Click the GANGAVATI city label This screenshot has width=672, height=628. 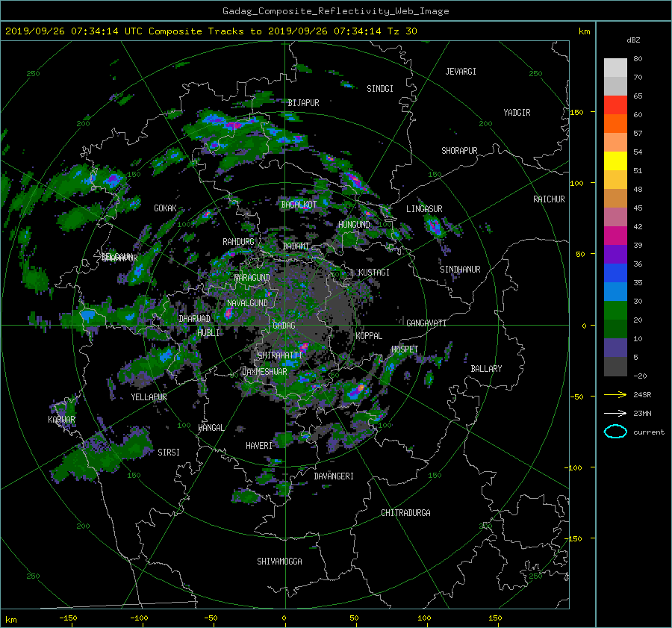426,323
